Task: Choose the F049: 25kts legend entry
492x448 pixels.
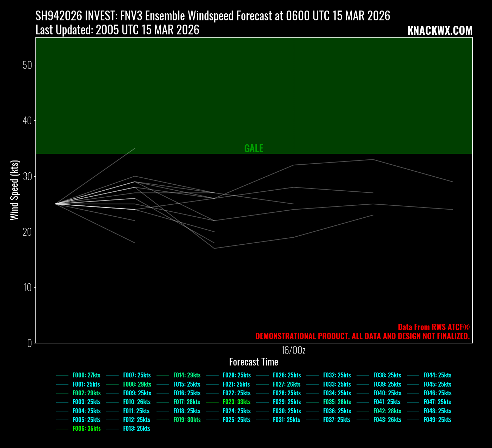Action: (437, 420)
